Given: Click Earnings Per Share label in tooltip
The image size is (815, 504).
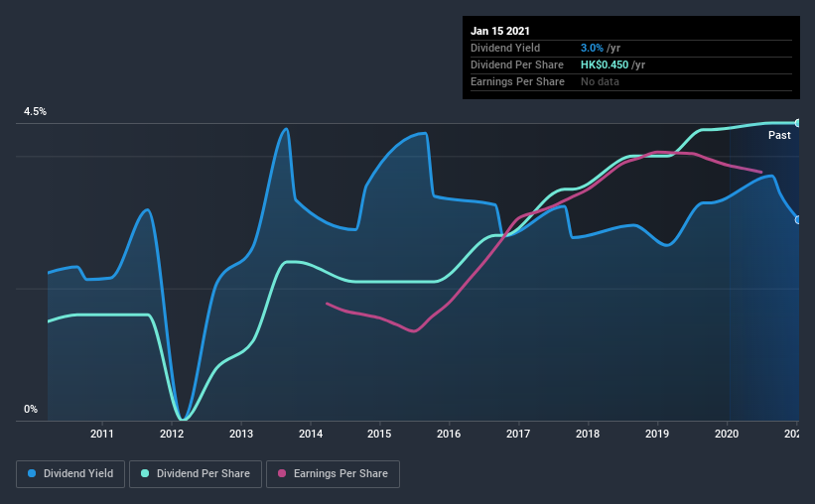Looking at the screenshot, I should [x=518, y=81].
